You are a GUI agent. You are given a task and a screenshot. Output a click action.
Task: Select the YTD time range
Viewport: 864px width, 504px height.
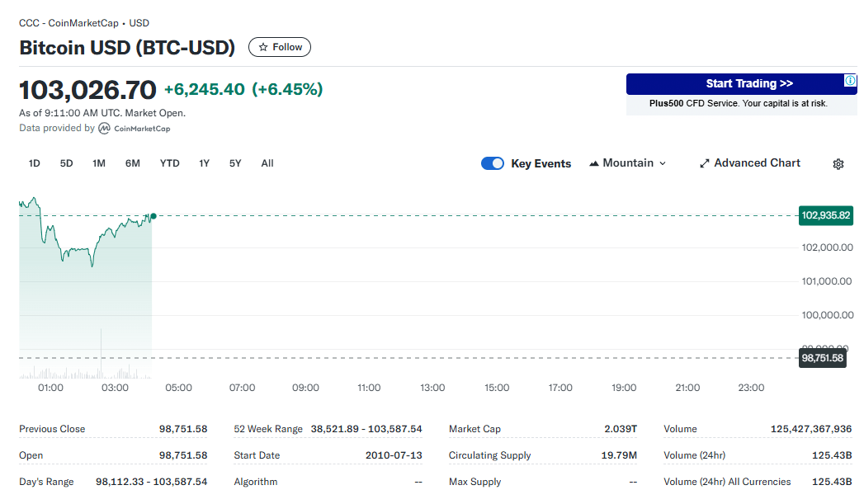pos(170,163)
